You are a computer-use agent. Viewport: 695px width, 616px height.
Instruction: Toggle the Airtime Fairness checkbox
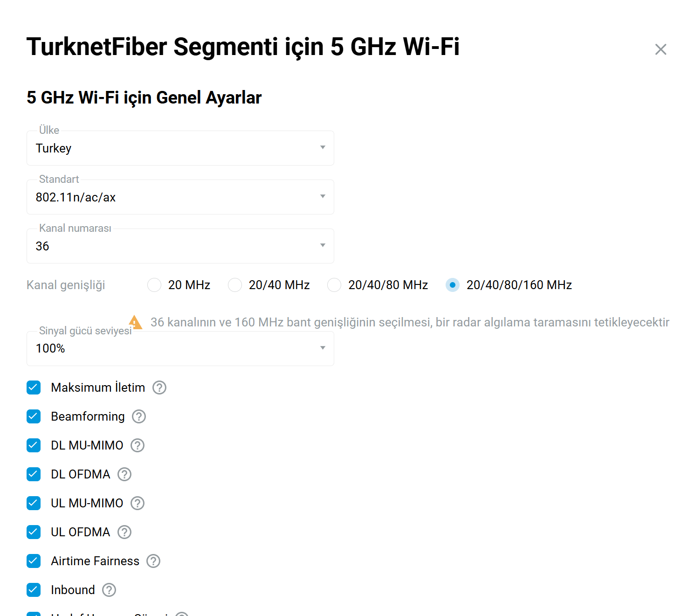34,561
